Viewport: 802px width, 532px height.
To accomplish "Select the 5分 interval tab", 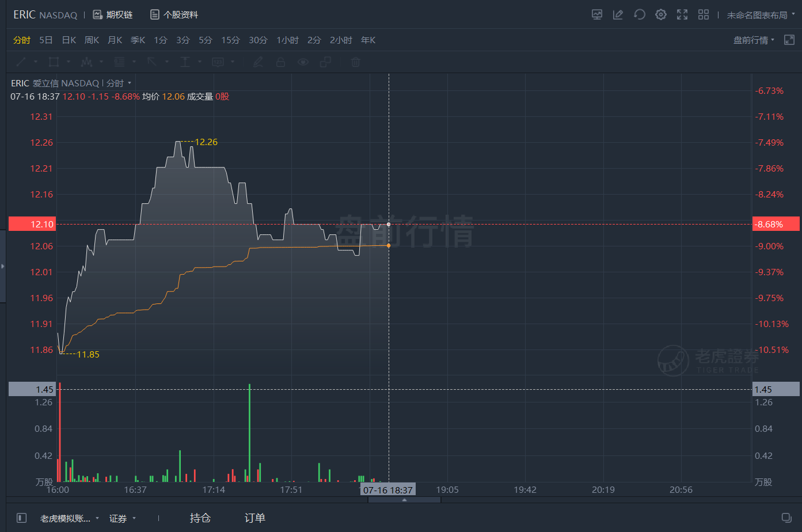I will (x=206, y=40).
